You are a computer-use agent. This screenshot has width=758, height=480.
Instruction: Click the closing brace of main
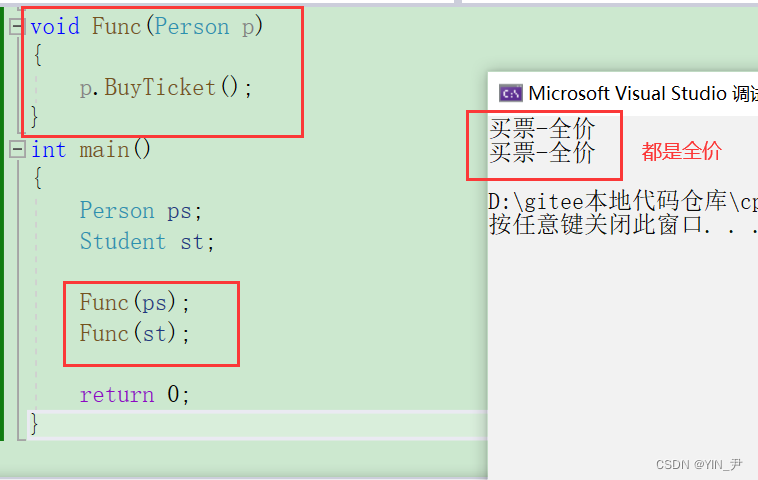pyautogui.click(x=34, y=425)
